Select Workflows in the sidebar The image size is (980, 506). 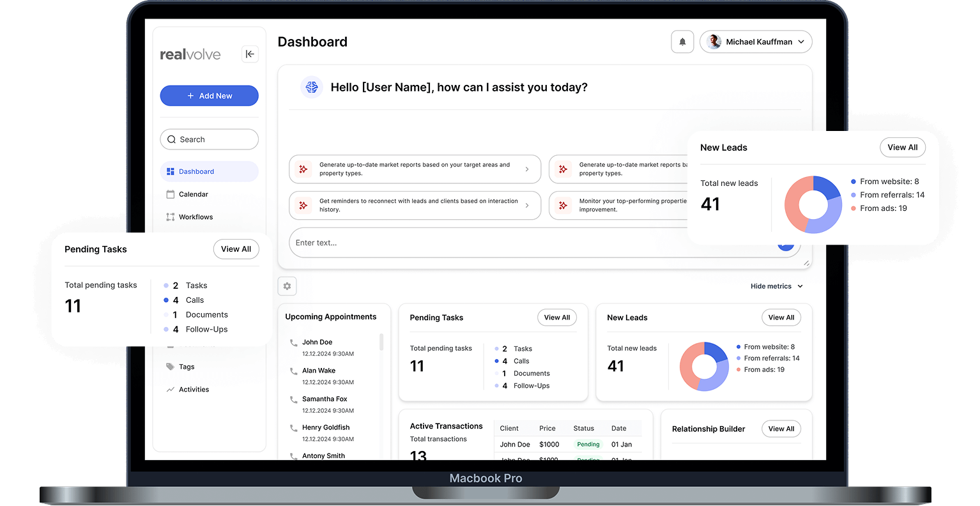pos(195,217)
